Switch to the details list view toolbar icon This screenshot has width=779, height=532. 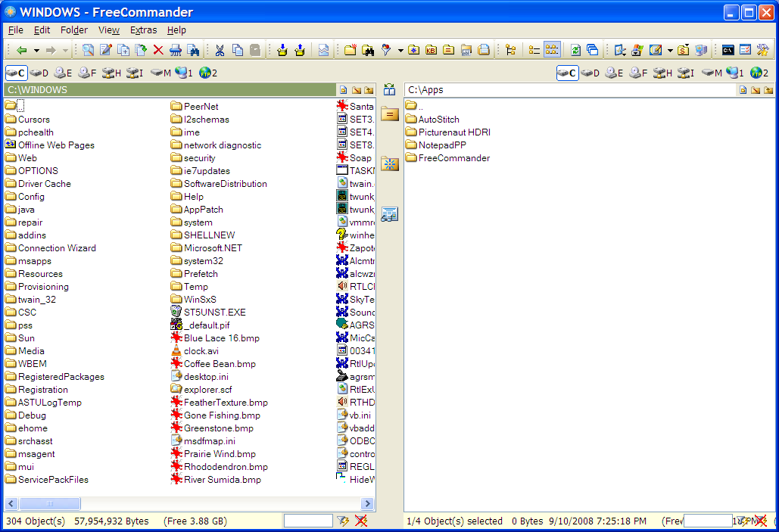(534, 50)
